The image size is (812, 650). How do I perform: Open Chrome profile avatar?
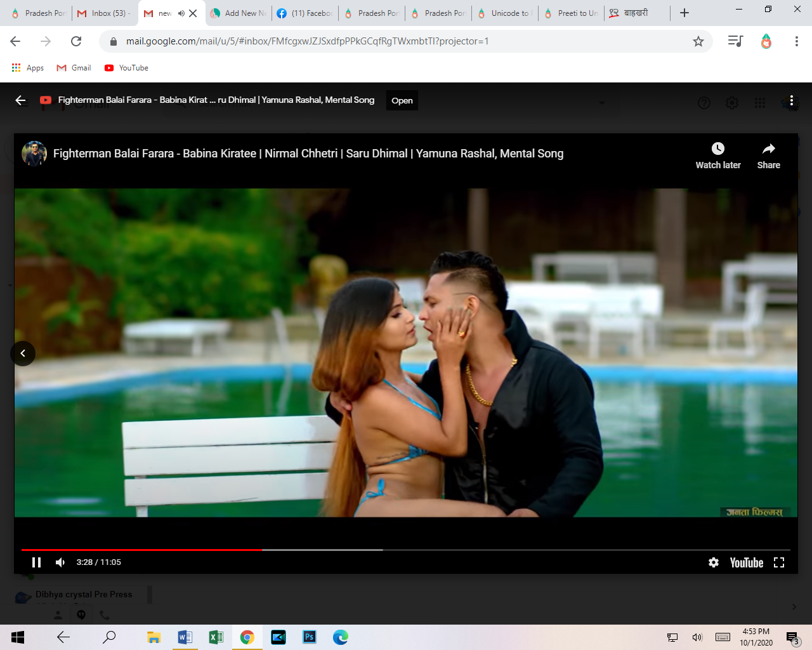click(766, 41)
